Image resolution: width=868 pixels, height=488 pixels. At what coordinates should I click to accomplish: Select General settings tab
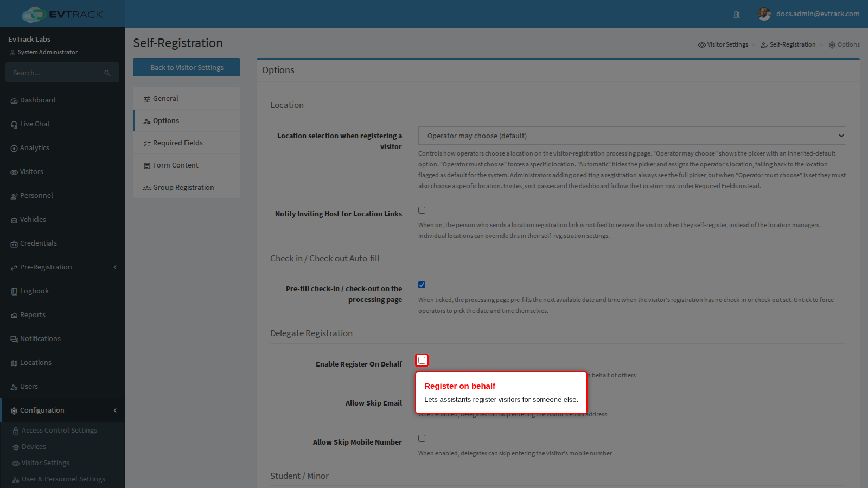[x=187, y=99]
